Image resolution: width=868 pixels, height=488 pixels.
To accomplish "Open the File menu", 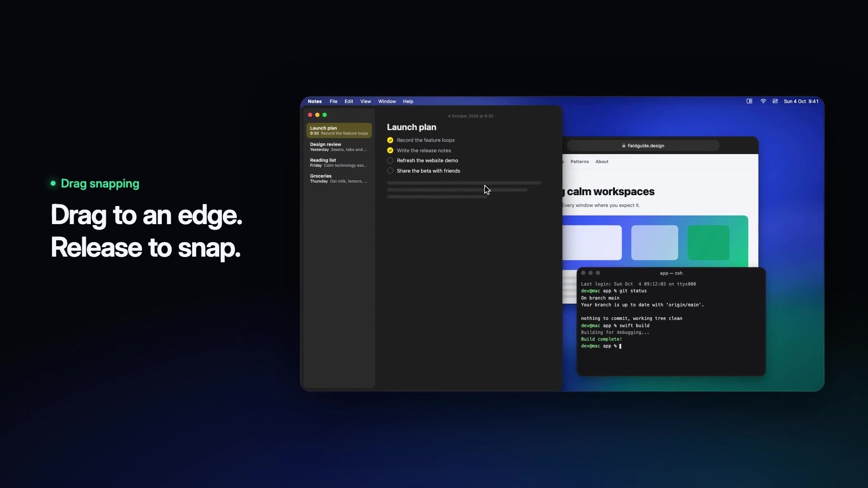I will [333, 101].
